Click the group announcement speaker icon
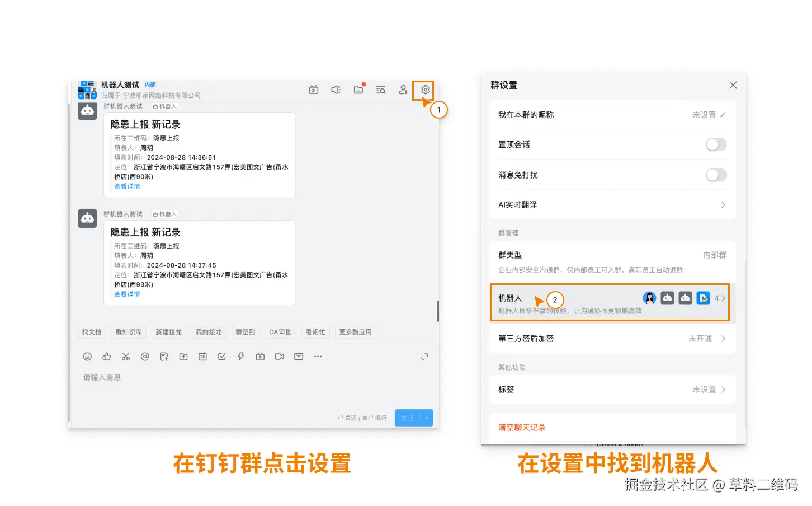The width and height of the screenshot is (812, 506). tap(336, 90)
